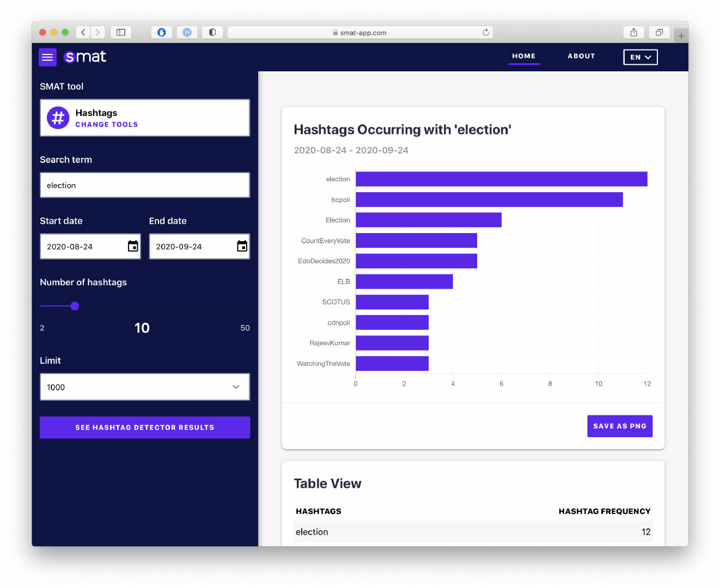Viewport: 720px width, 588px height.
Task: Save the chart as PNG
Action: (x=619, y=426)
